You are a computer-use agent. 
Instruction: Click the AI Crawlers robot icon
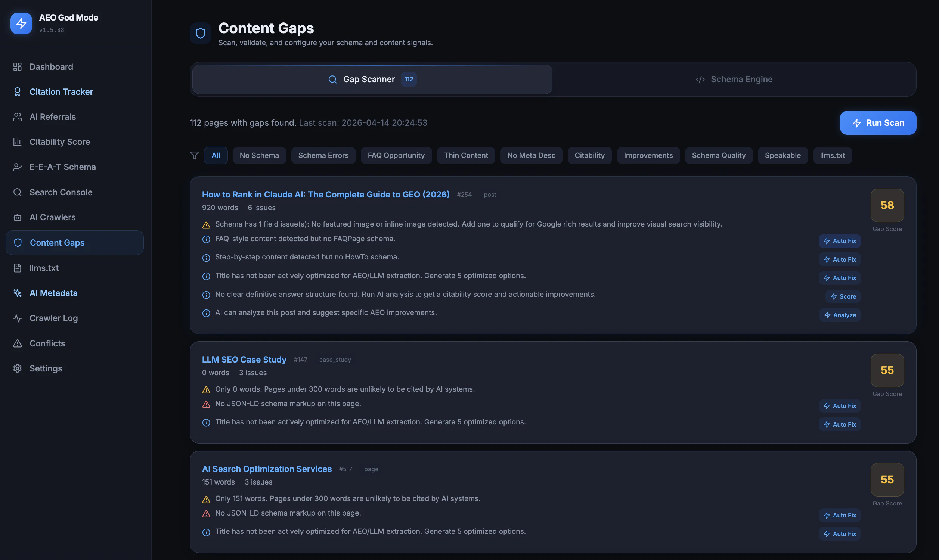tap(17, 217)
